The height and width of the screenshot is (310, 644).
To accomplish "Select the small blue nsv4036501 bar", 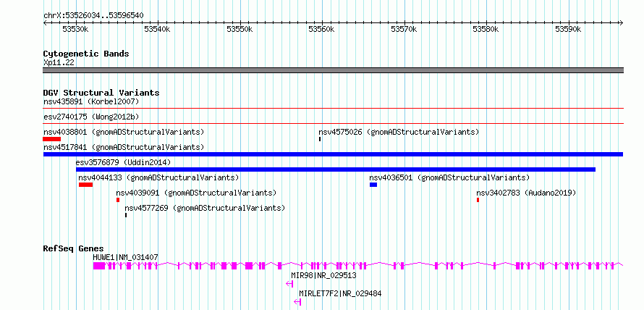I will click(x=373, y=185).
